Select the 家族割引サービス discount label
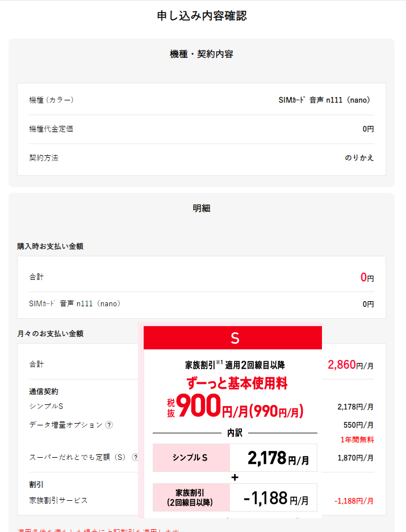406x532 pixels. click(58, 500)
